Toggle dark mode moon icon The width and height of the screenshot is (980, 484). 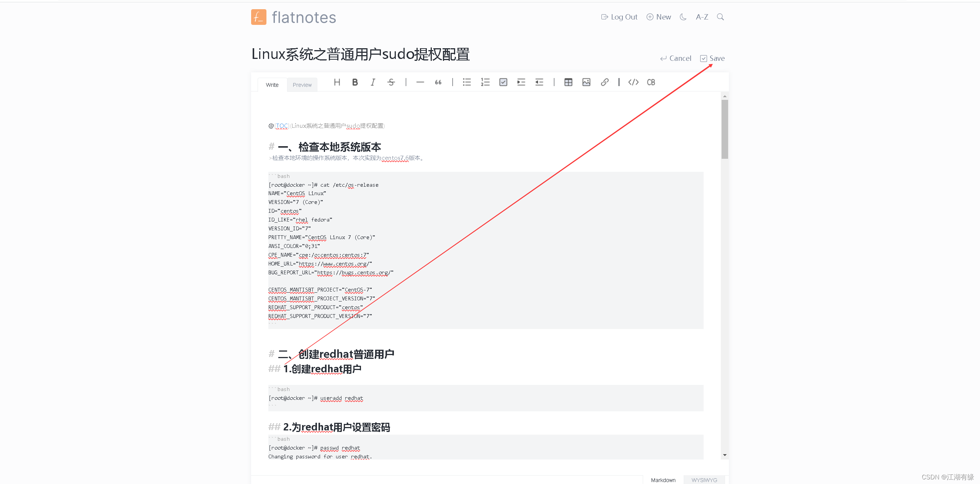coord(683,17)
